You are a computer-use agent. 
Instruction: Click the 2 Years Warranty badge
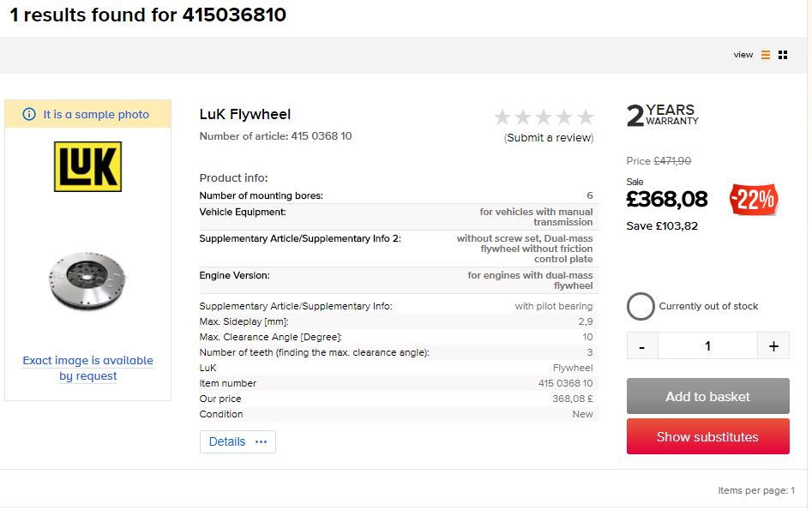tap(663, 115)
